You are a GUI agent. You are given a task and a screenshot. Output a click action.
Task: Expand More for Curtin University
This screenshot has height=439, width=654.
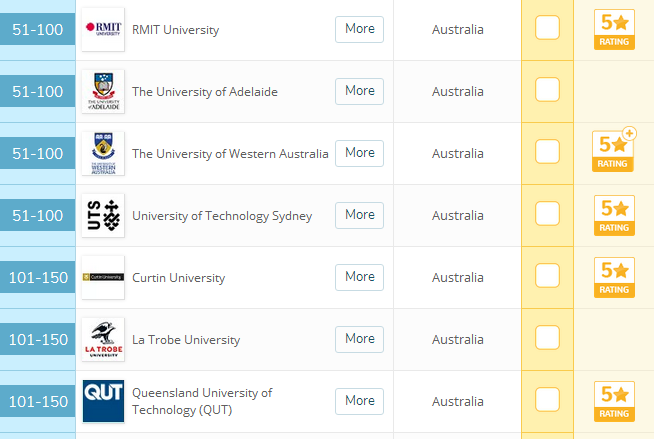click(359, 277)
